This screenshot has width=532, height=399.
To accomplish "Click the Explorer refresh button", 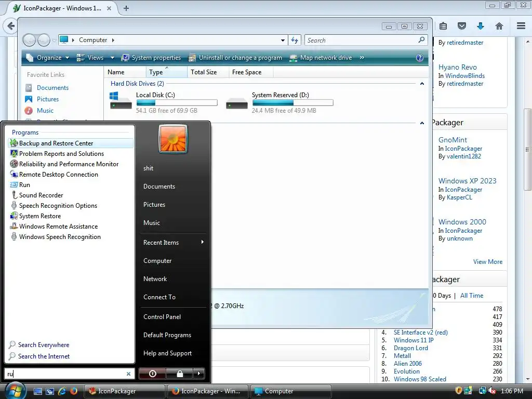I will 295,41.
